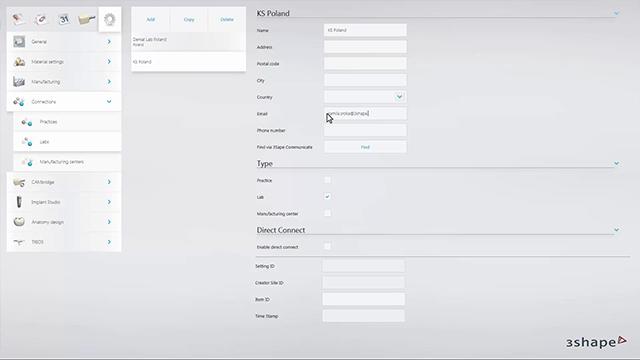640x360 pixels.
Task: Expand the Material settings chevron
Action: click(x=109, y=62)
